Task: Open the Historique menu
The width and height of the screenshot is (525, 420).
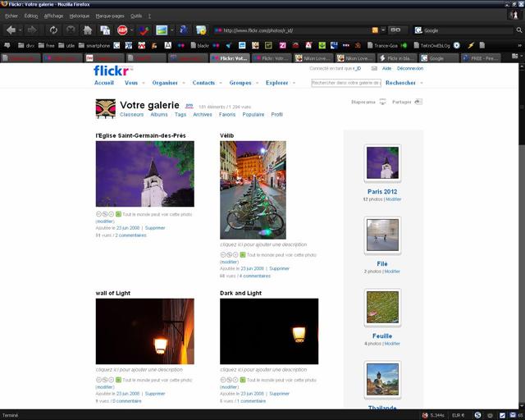Action: coord(80,16)
